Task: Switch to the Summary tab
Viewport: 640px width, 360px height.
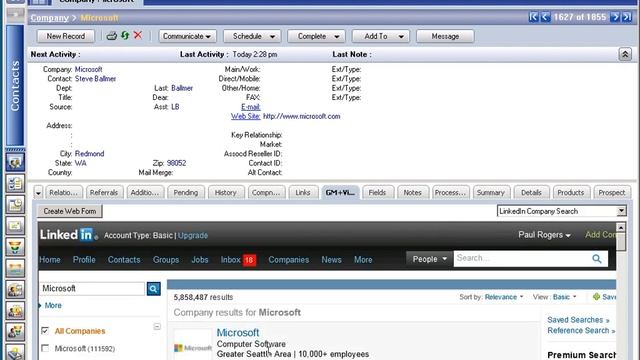Action: coord(490,193)
